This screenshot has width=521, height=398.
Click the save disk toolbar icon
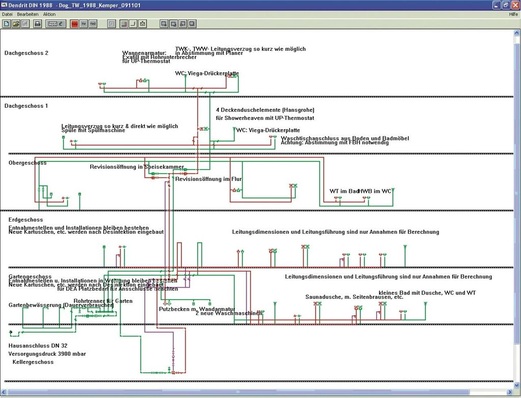(x=37, y=24)
